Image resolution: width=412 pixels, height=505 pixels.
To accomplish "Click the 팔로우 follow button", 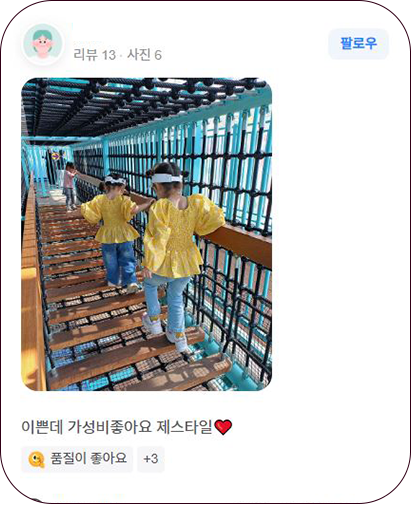I will click(x=358, y=44).
